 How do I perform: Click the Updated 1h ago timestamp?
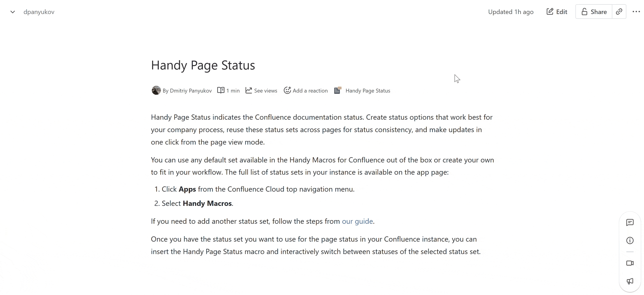510,12
